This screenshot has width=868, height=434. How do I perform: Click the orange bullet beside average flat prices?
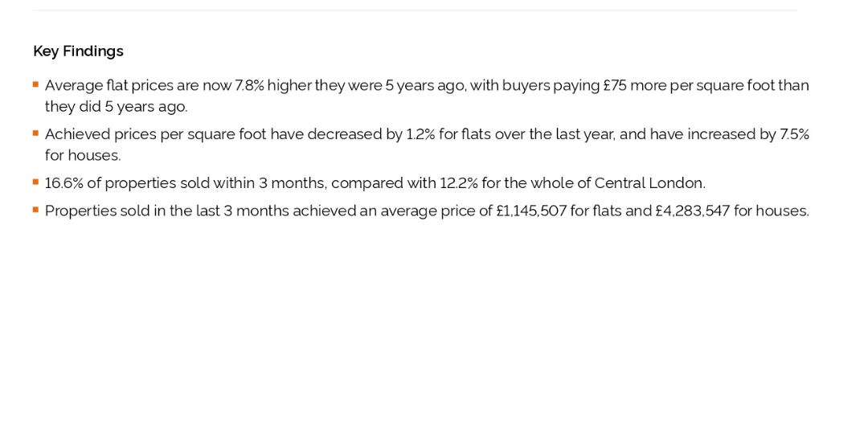tap(35, 84)
